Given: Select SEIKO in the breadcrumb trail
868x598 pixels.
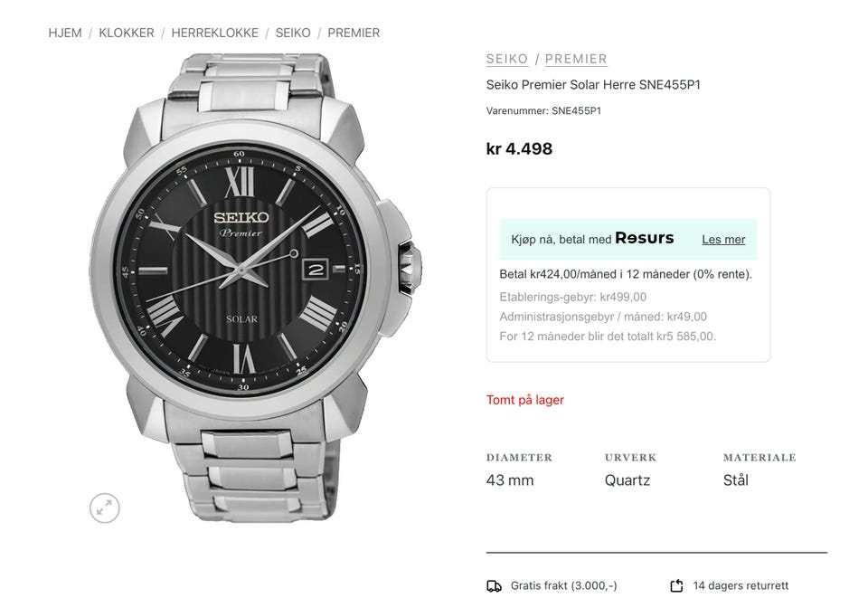Looking at the screenshot, I should click(293, 33).
